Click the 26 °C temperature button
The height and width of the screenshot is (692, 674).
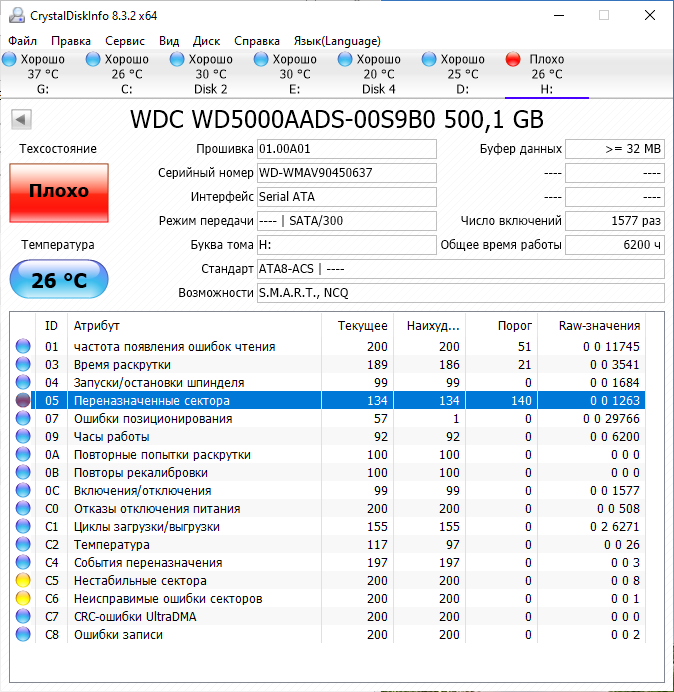[59, 279]
